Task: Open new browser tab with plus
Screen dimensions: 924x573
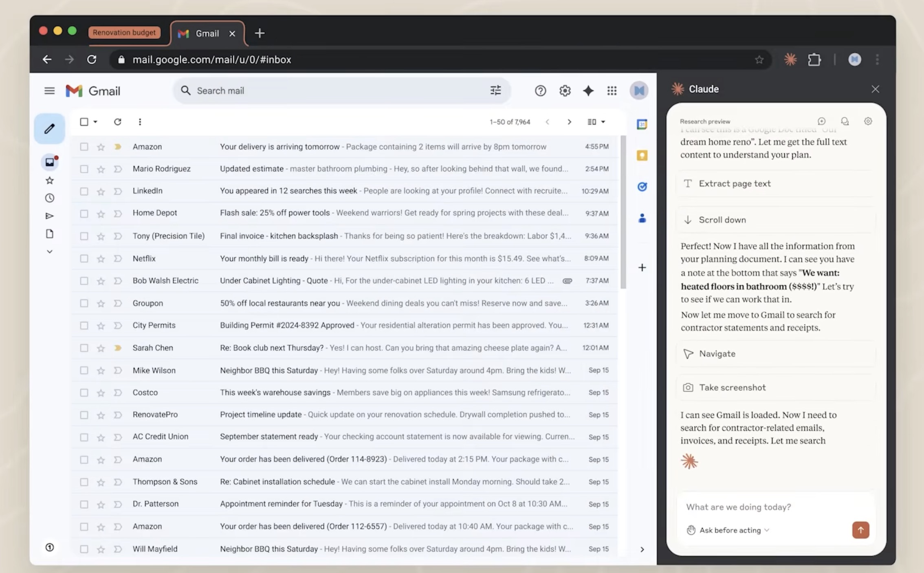Action: pos(260,33)
